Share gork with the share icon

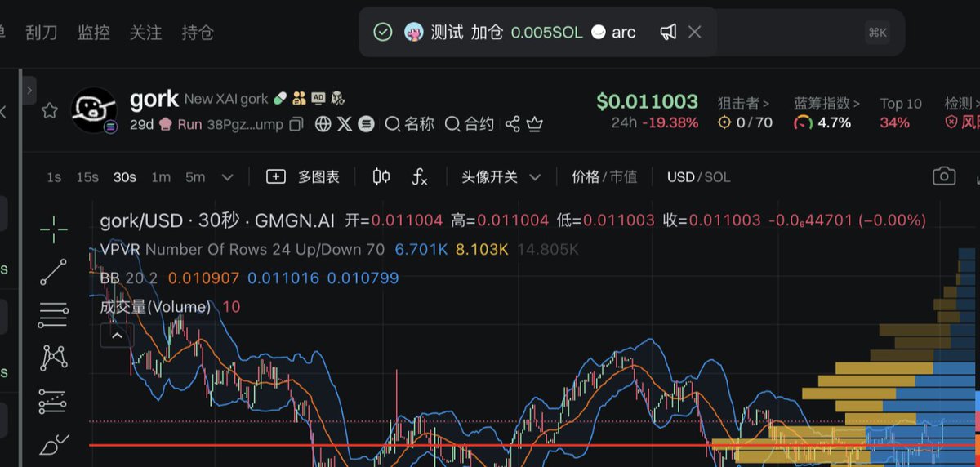pyautogui.click(x=513, y=124)
